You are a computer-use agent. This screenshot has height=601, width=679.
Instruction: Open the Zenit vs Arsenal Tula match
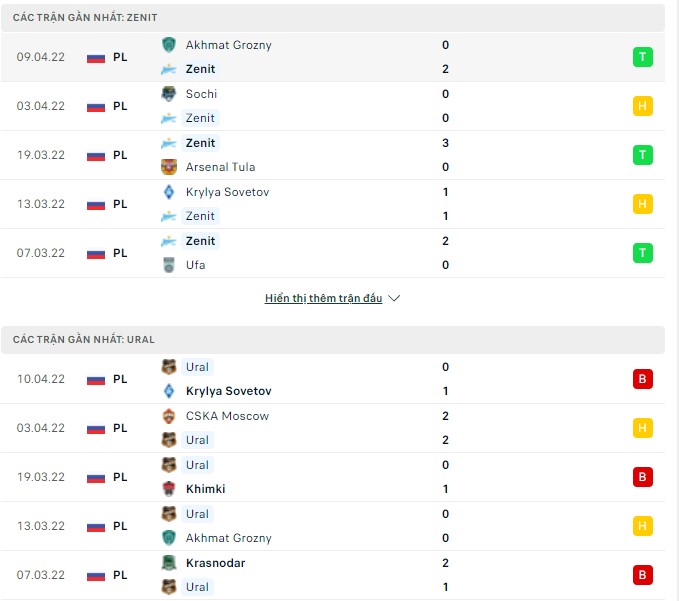(300, 155)
